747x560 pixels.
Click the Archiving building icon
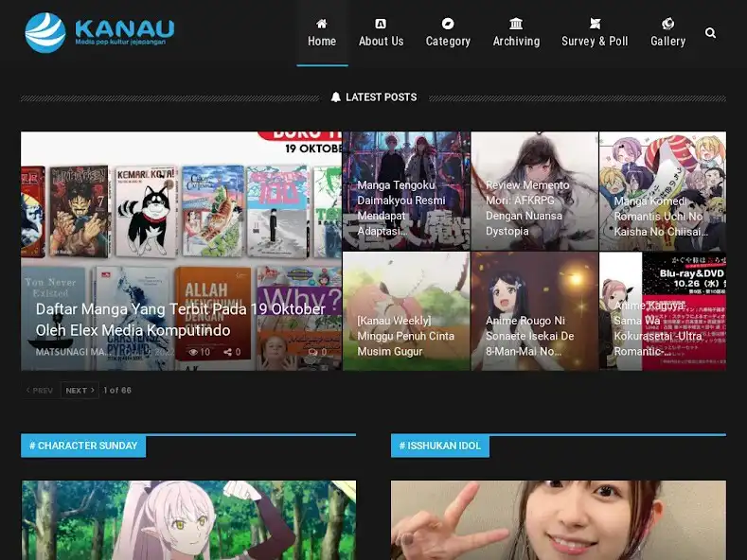click(x=516, y=24)
